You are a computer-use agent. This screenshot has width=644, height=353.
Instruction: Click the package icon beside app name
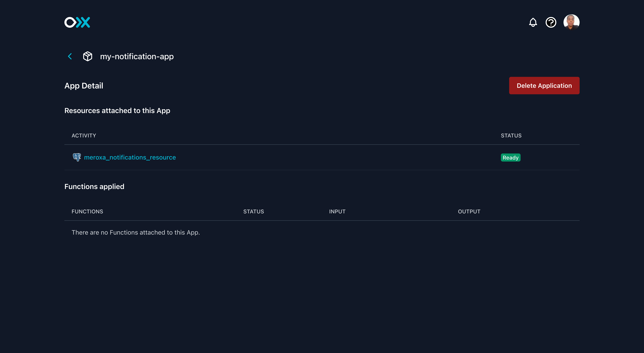(x=88, y=56)
